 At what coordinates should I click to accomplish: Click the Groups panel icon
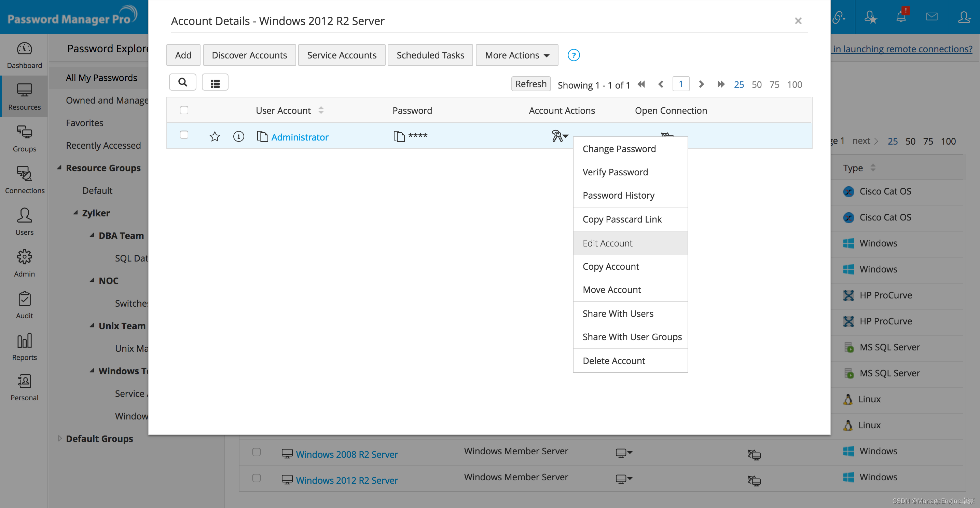(24, 138)
